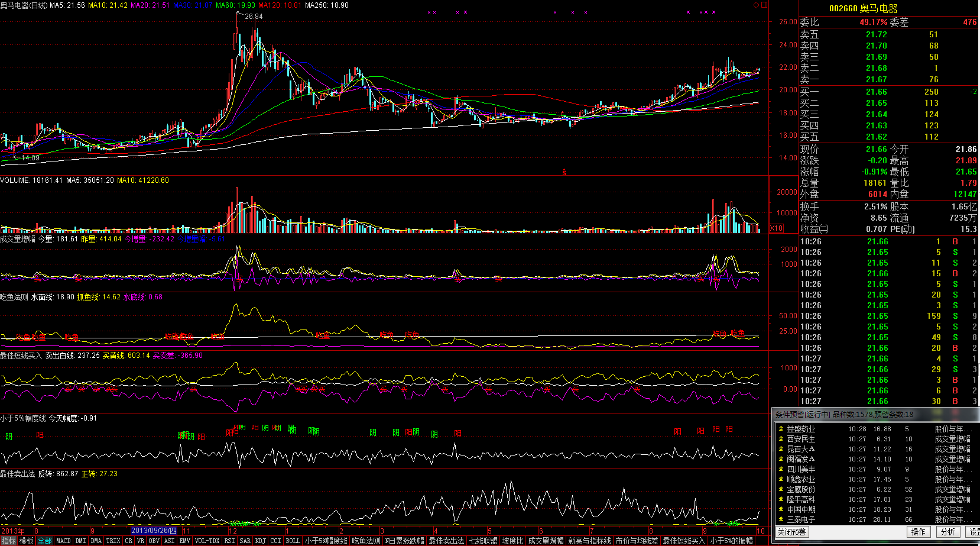Click the alert arrow icon beside 顺鑫农业
980x546 pixels.
pos(781,479)
